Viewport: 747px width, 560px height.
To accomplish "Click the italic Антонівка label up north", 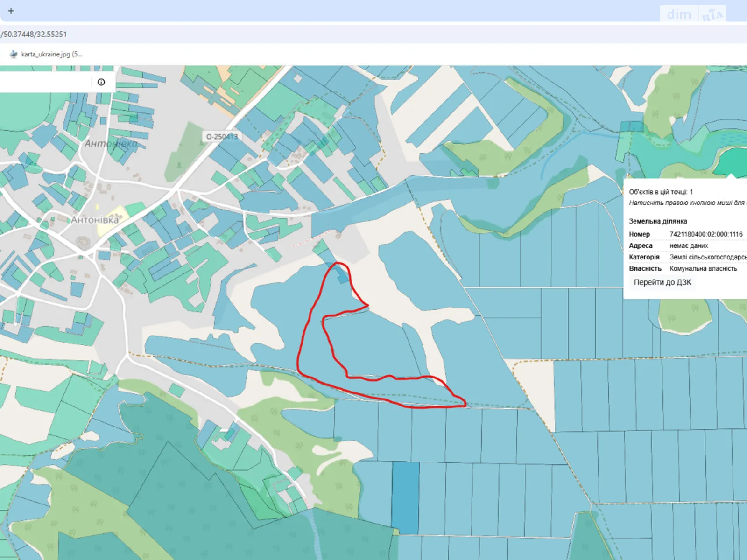I will pos(111,144).
